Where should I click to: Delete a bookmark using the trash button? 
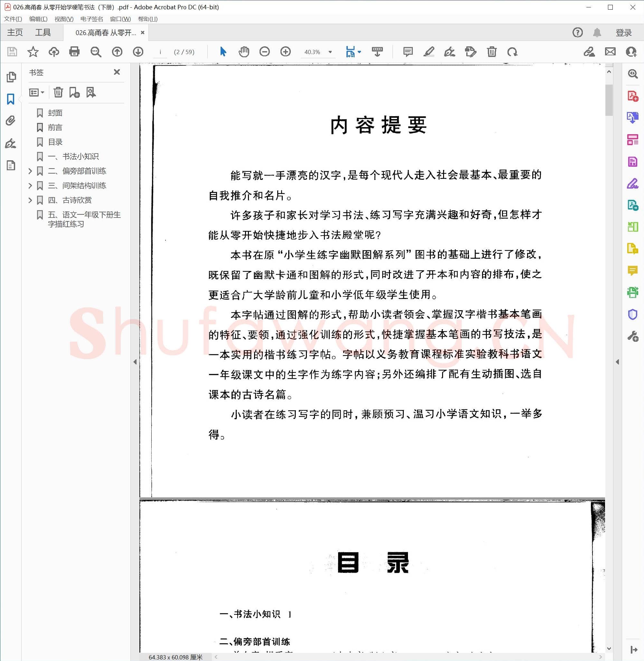pyautogui.click(x=58, y=92)
